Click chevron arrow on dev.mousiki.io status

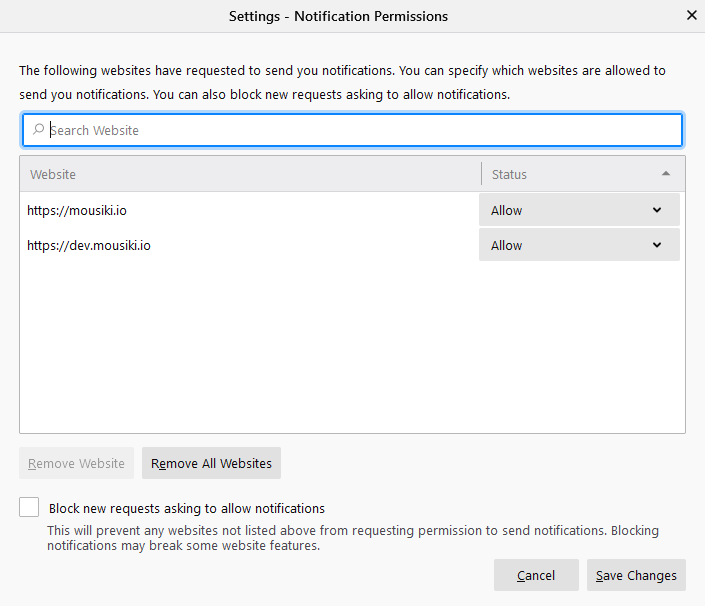coord(657,245)
